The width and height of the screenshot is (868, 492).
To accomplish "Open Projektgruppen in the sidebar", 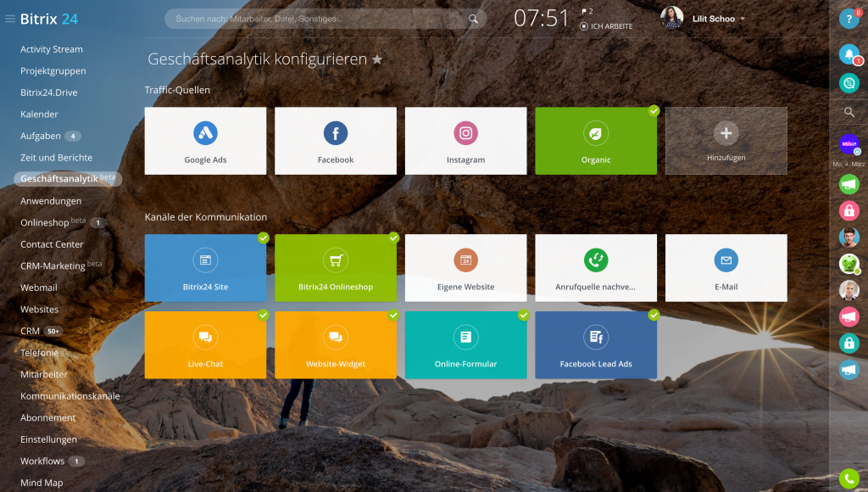I will tap(53, 71).
